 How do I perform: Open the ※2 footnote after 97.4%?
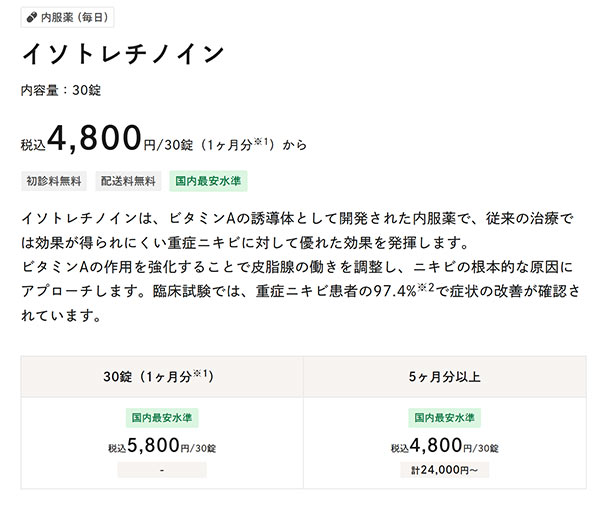[426, 287]
